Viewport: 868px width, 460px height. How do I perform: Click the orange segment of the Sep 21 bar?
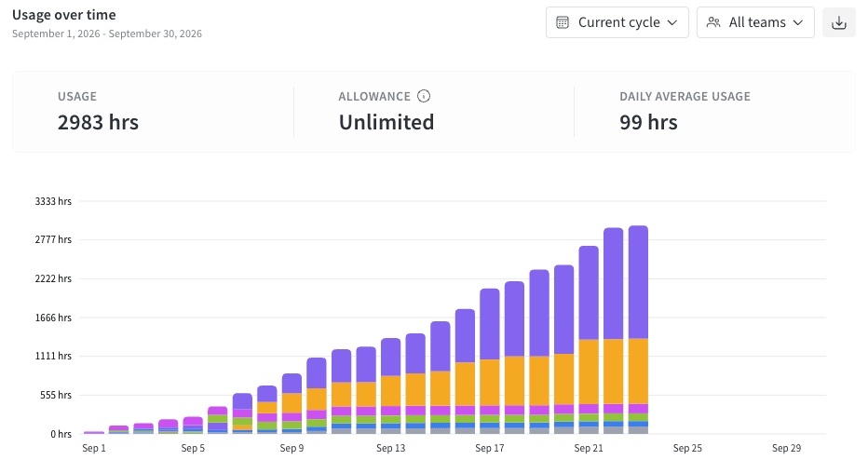point(589,372)
